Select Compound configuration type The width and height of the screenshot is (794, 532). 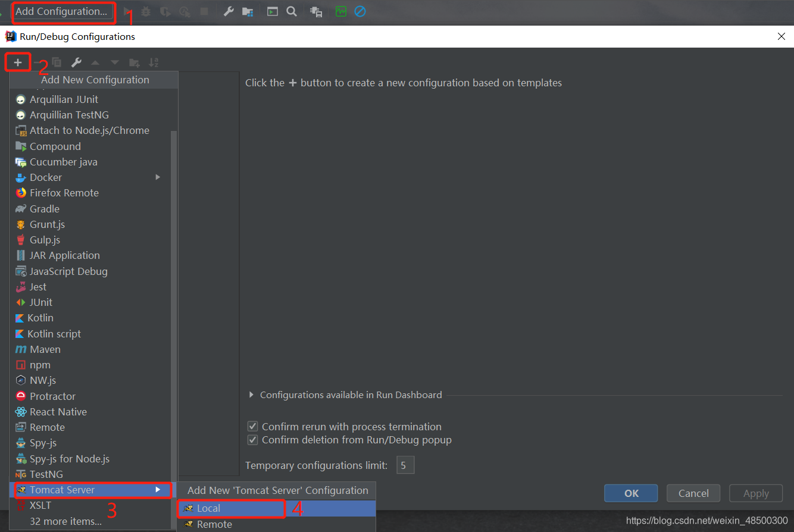pos(90,146)
